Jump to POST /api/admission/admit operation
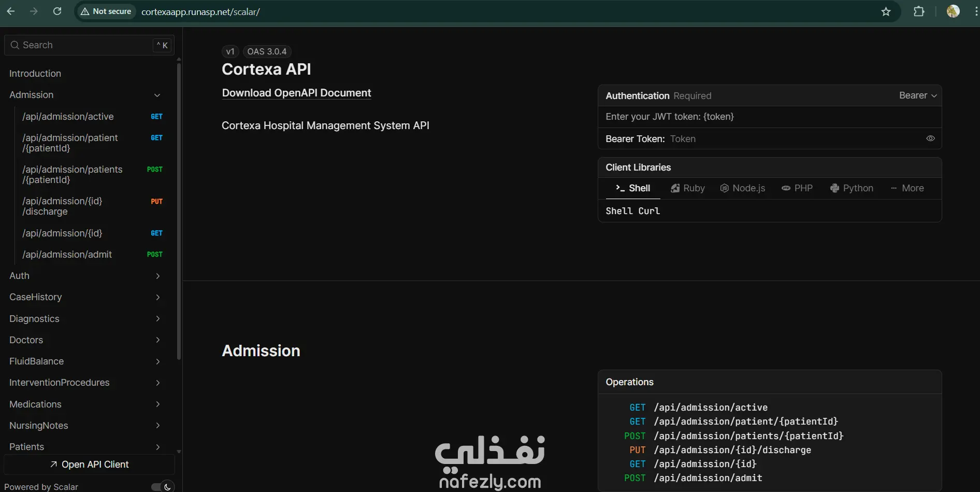The height and width of the screenshot is (492, 980). coord(693,478)
